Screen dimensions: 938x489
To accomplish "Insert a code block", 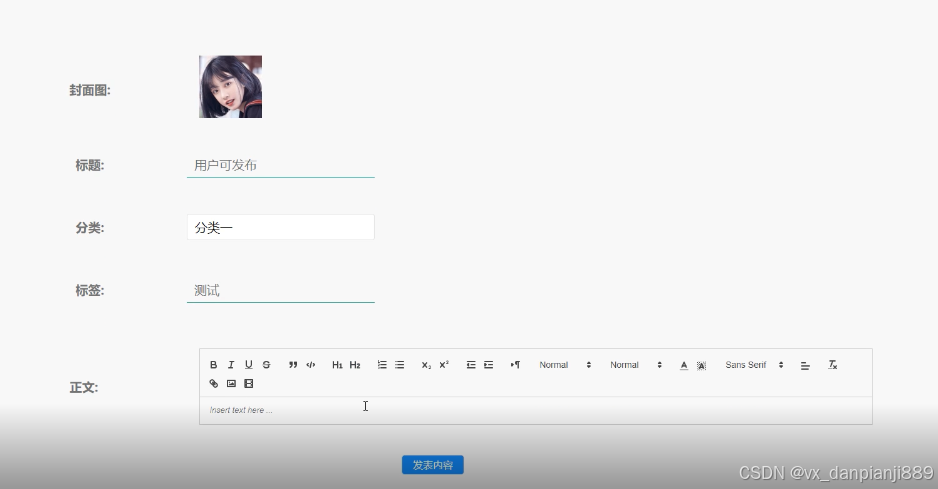I will (x=310, y=365).
